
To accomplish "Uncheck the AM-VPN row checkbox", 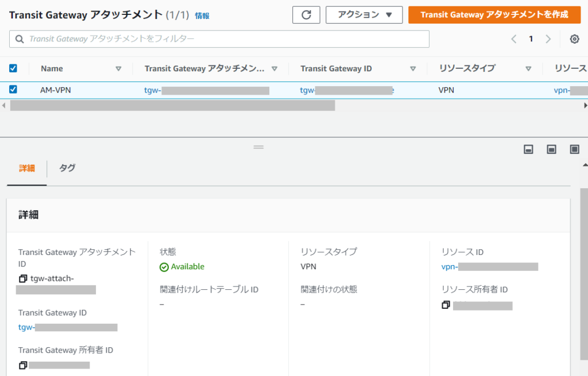I will 13,89.
